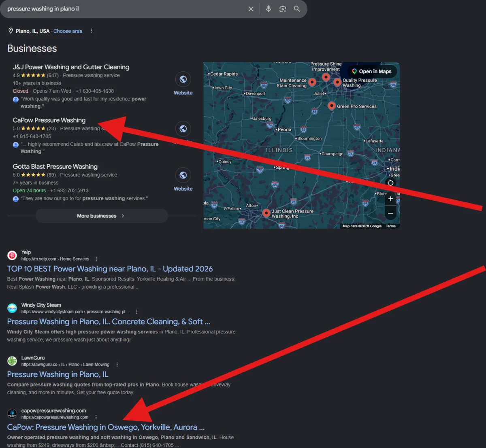The image size is (486, 448).
Task: Open capowpressurewashing.com result's three-dot menu
Action: 96,417
